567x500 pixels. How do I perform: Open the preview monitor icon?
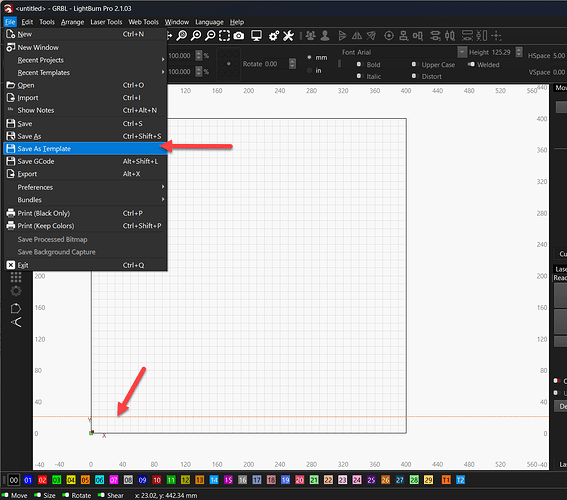(256, 35)
